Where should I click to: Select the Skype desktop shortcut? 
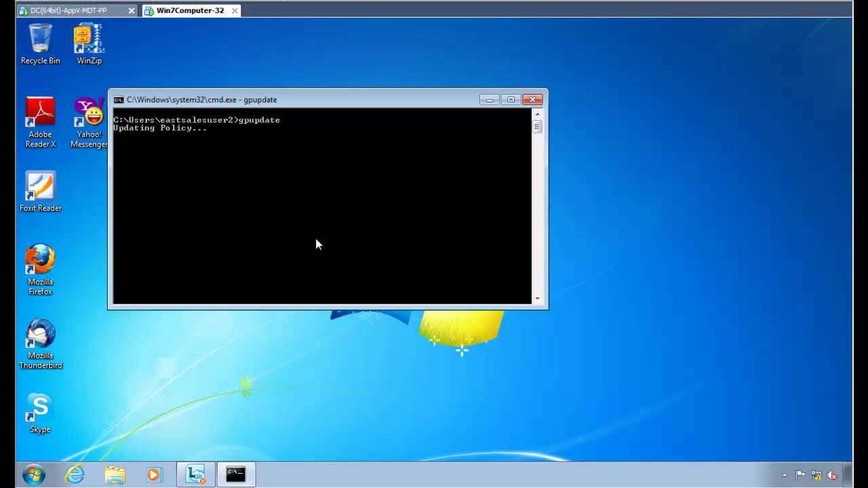(40, 413)
